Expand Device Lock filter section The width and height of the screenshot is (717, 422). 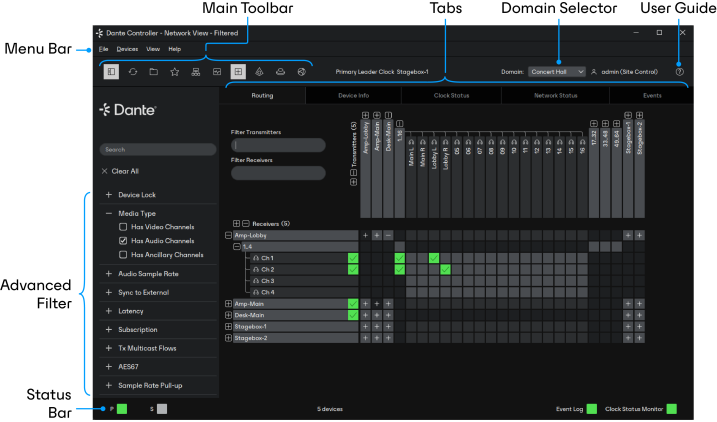point(109,194)
